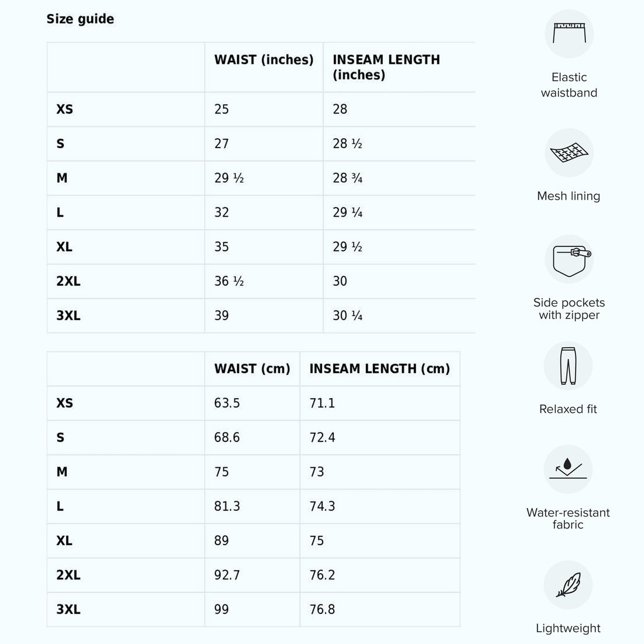The width and height of the screenshot is (644, 644).
Task: Click the "Elastic waistband" text label
Action: click(569, 85)
